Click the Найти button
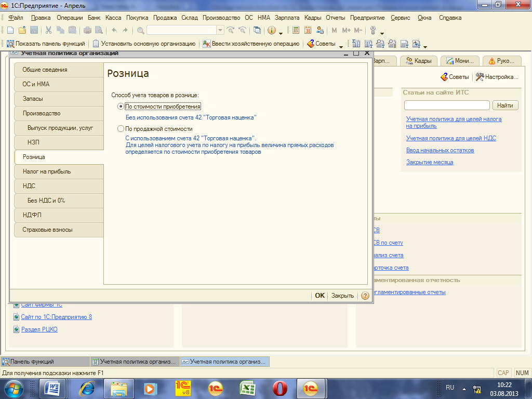This screenshot has width=532, height=399. point(505,105)
